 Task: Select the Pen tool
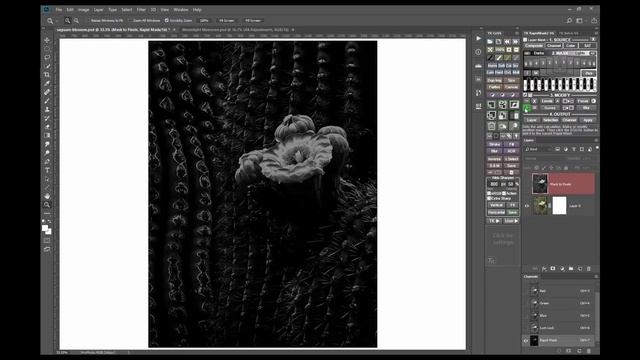[x=47, y=161]
